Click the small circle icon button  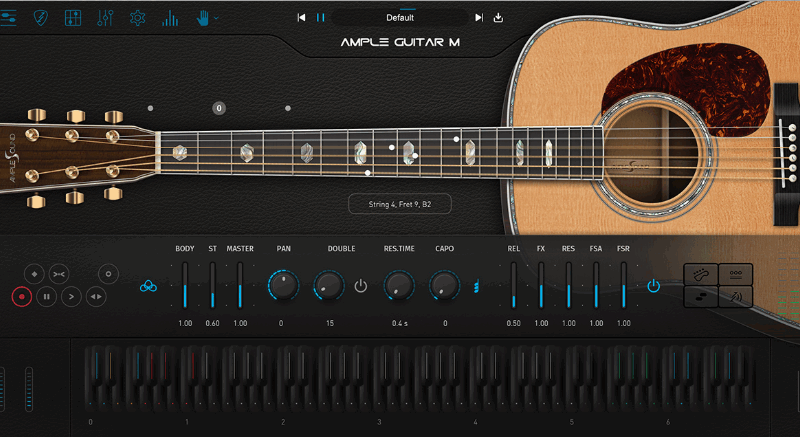coord(108,274)
